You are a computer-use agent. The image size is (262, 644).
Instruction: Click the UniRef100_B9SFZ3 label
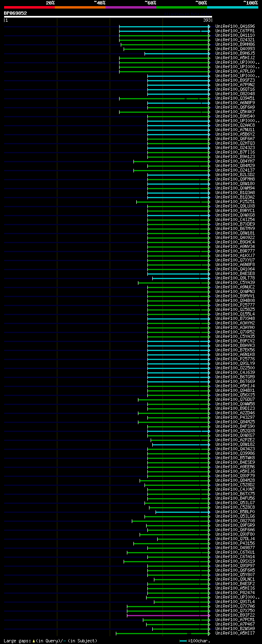pos(235,80)
